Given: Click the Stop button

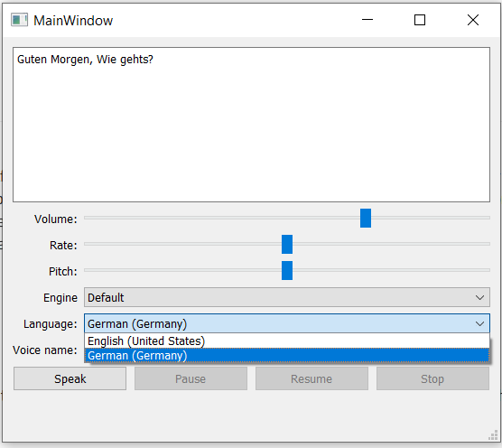Looking at the screenshot, I should click(x=432, y=378).
